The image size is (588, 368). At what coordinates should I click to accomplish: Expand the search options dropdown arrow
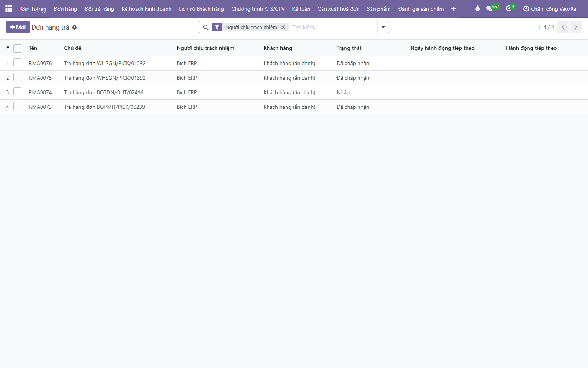coord(383,27)
